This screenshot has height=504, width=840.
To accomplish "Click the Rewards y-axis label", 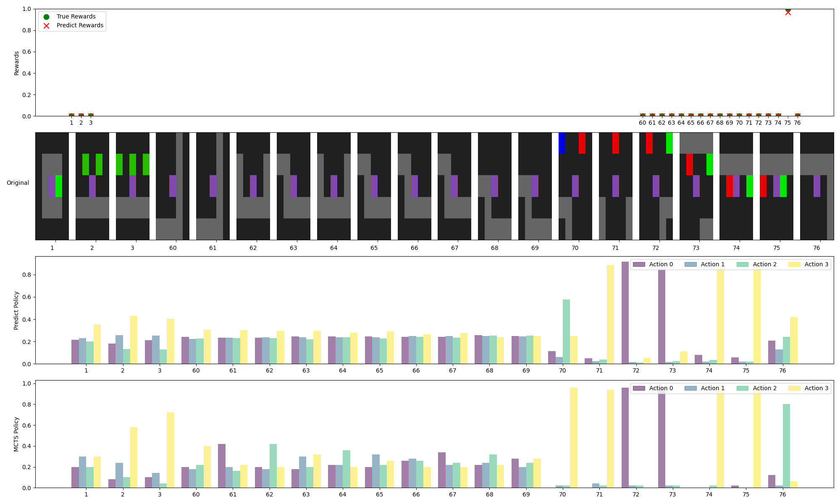I will click(x=17, y=63).
